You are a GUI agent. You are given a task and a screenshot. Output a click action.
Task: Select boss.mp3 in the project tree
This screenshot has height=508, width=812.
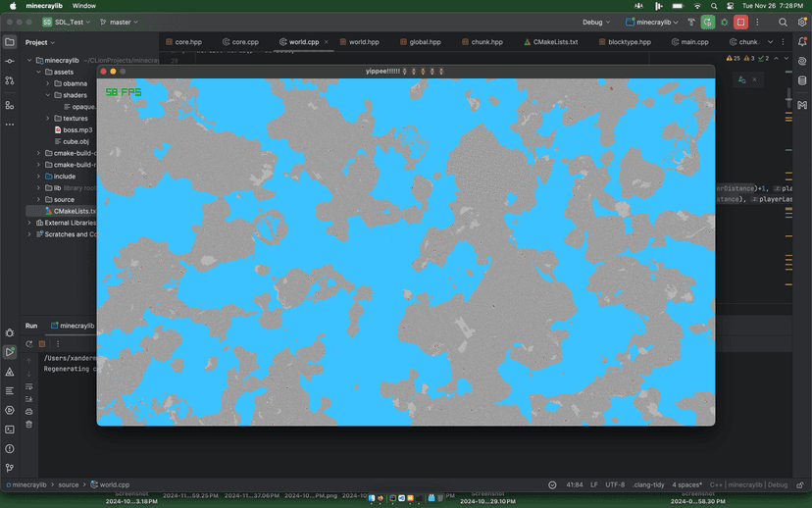click(76, 129)
